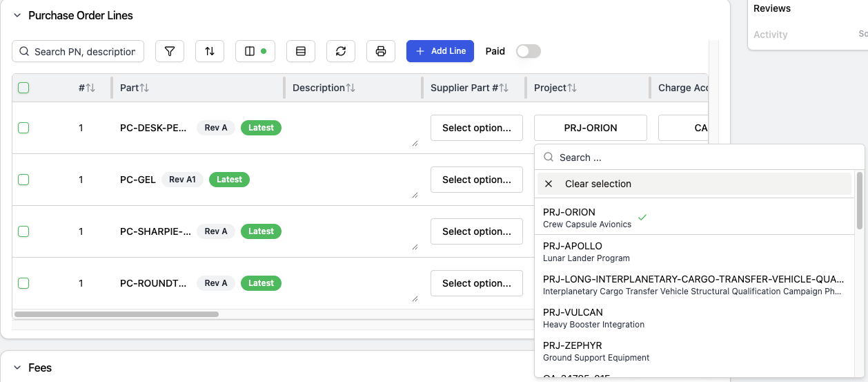Open the column visibility icon button

pyautogui.click(x=255, y=51)
